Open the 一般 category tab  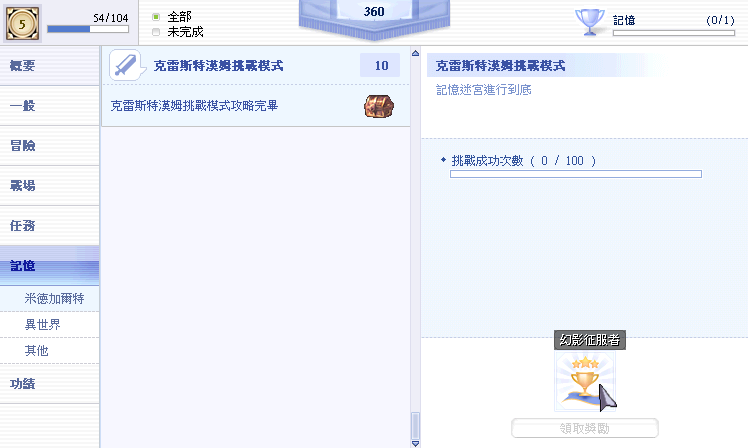50,106
